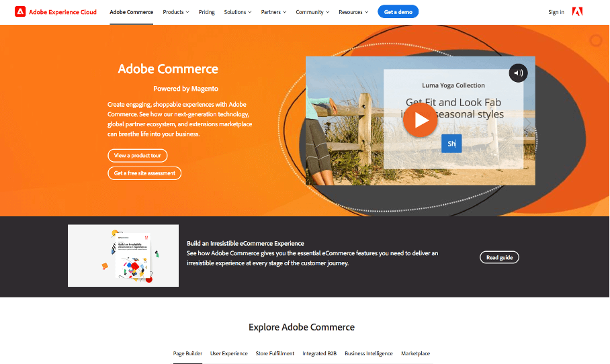Click the Adobe Experience Cloud logo icon

tap(20, 11)
